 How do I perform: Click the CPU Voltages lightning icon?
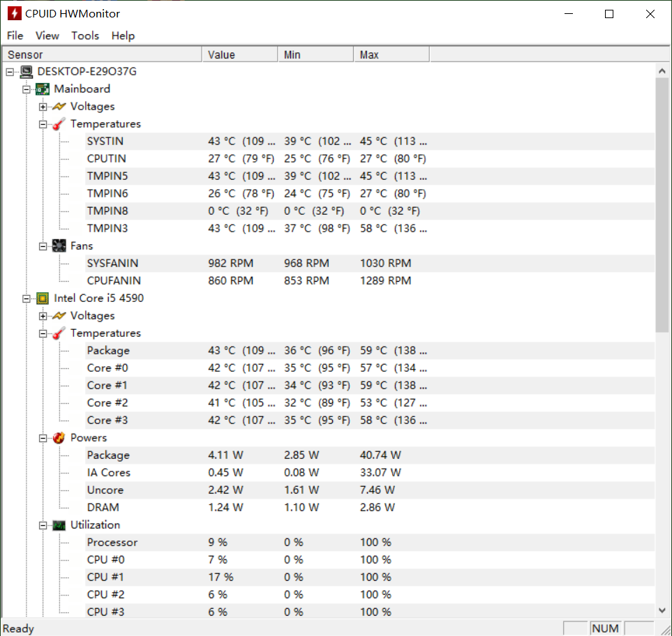(59, 316)
